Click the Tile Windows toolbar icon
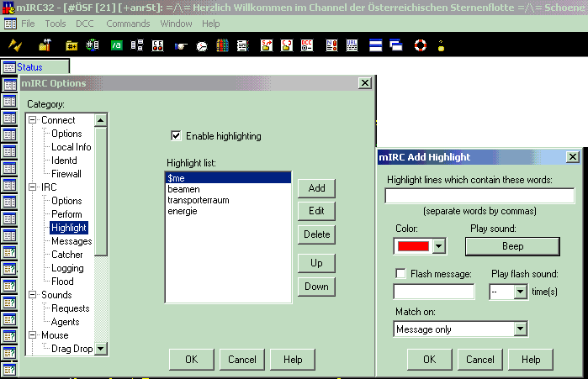Image resolution: width=588 pixels, height=379 pixels. (375, 45)
